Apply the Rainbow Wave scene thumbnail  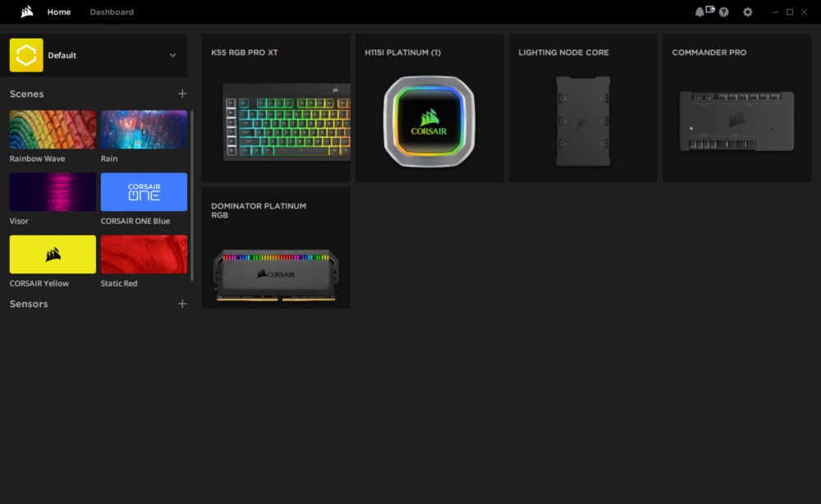(x=53, y=129)
